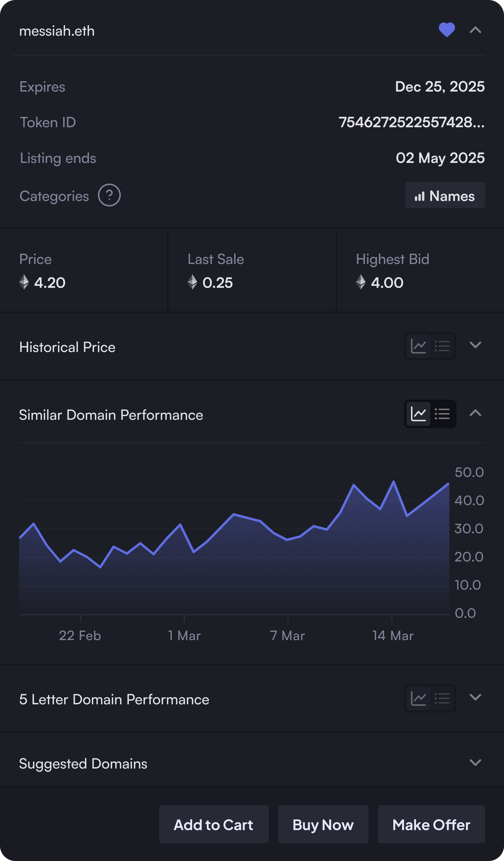Image resolution: width=504 pixels, height=861 pixels.
Task: Click the truncated Token ID value
Action: click(411, 122)
